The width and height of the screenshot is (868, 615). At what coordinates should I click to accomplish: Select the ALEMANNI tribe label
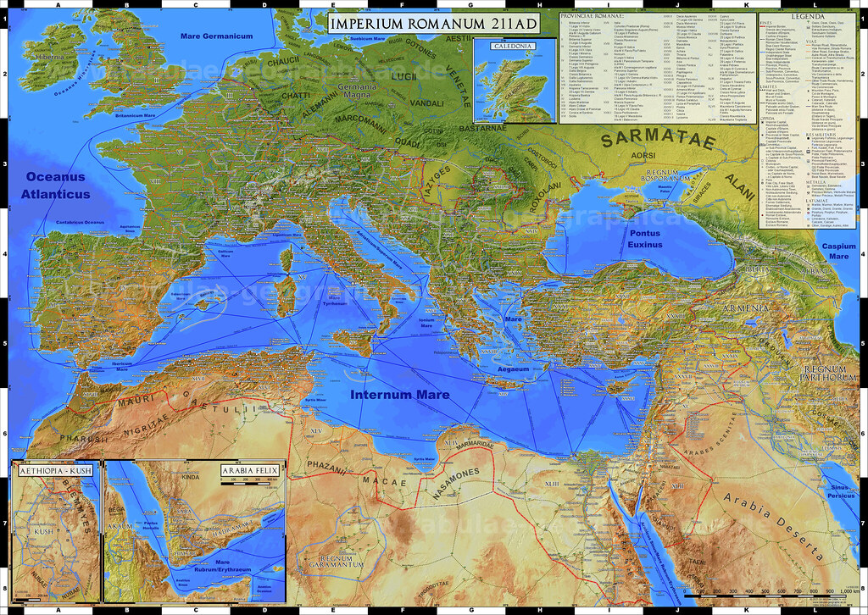coord(320,105)
